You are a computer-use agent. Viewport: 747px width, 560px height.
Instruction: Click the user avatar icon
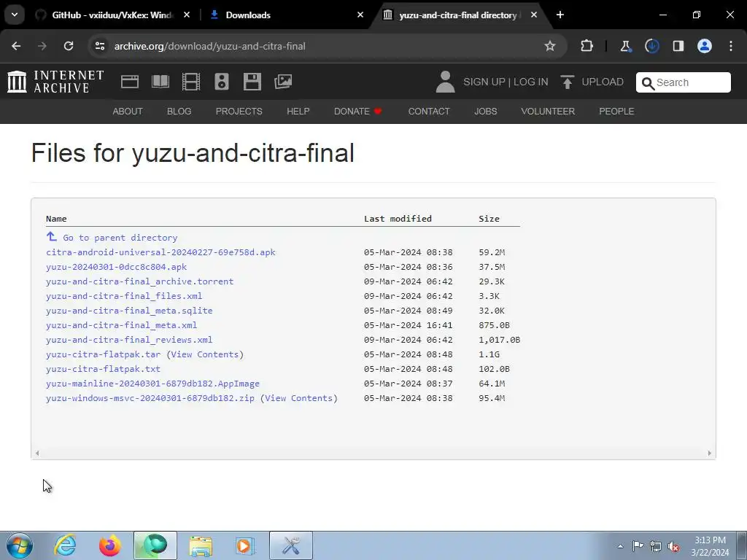(x=446, y=82)
